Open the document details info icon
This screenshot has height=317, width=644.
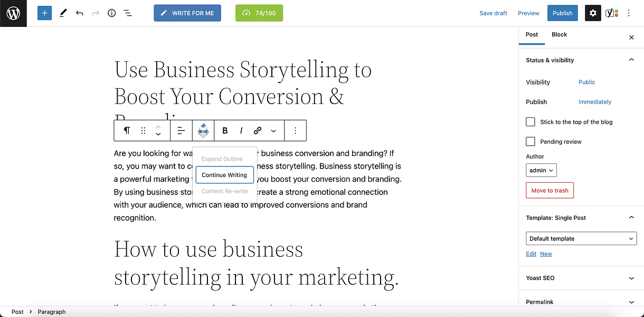pos(111,13)
